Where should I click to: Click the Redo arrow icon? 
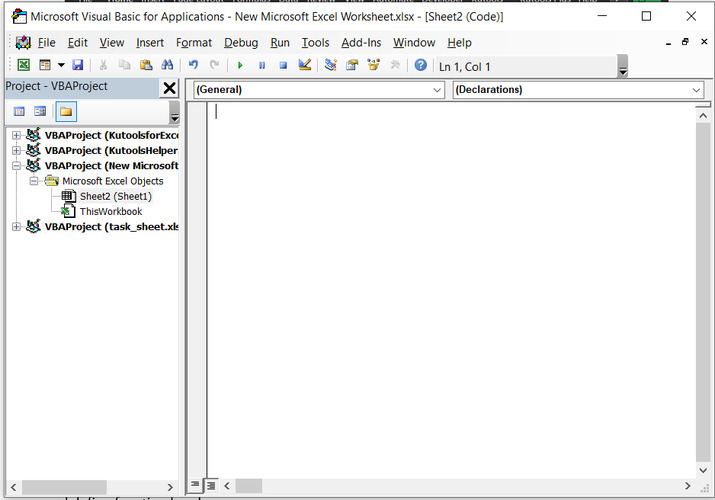tap(214, 65)
